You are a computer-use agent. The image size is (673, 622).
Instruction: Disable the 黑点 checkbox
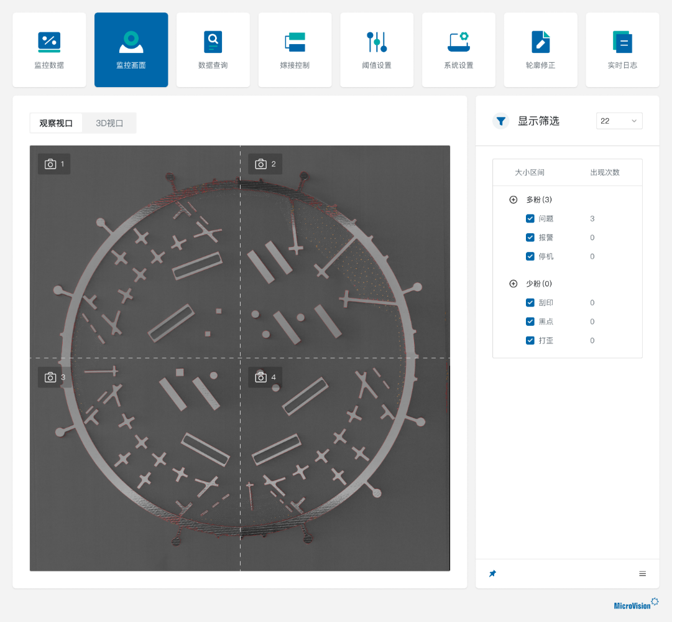(x=530, y=322)
